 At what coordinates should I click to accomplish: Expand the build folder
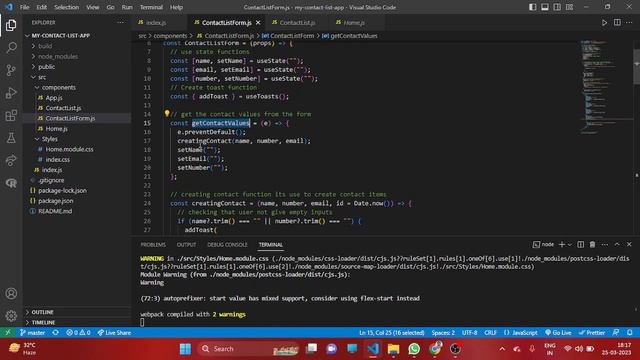click(x=45, y=46)
